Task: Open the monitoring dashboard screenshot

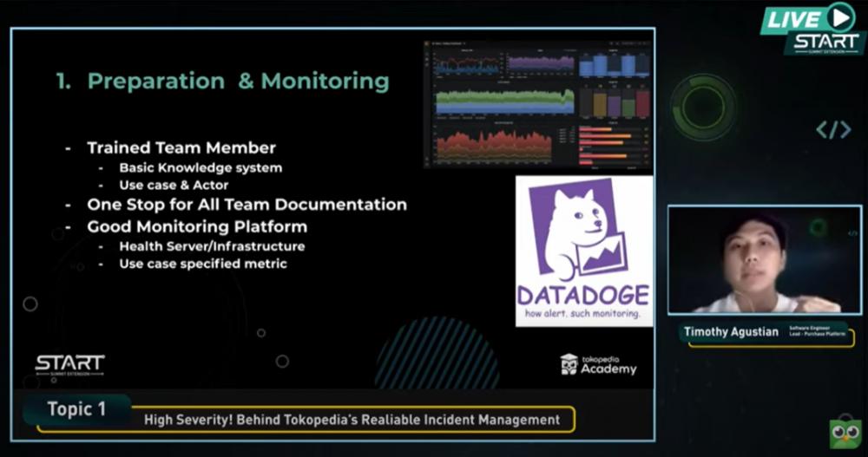Action: pos(538,104)
